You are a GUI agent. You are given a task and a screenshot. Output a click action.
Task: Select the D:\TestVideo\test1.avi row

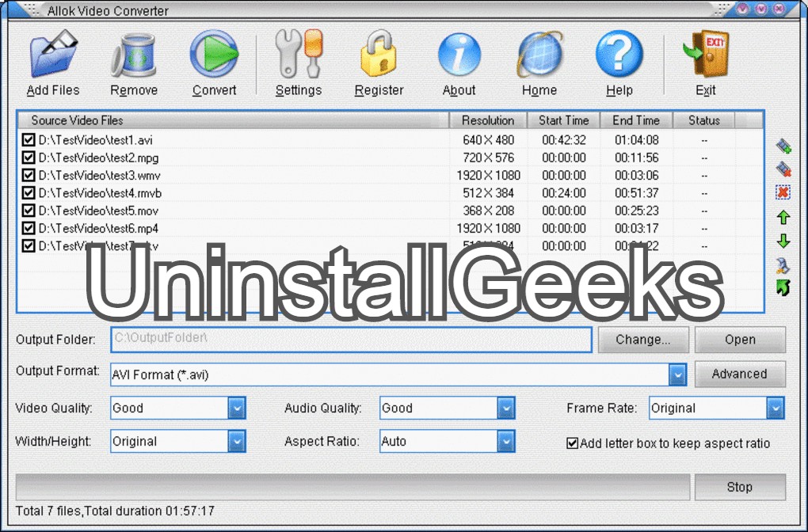coord(391,139)
